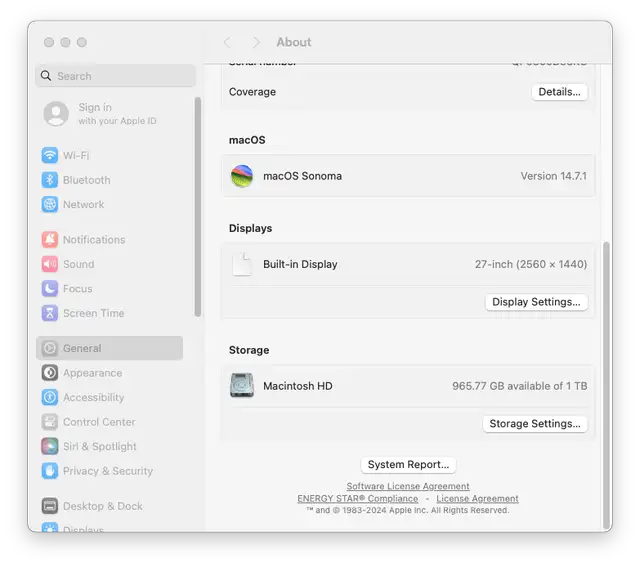
Task: Open the Screen Time hourglass icon
Action: click(50, 313)
